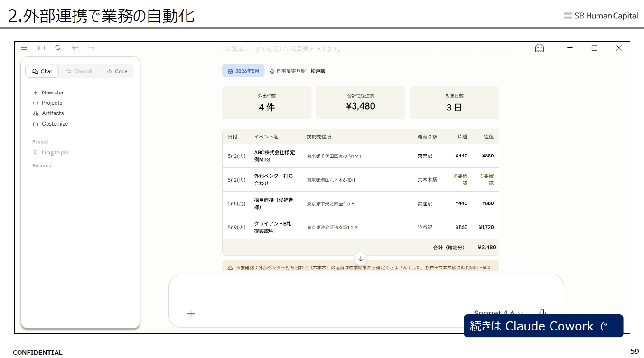
Task: Click the plus icon beside New chat
Action: (x=36, y=92)
